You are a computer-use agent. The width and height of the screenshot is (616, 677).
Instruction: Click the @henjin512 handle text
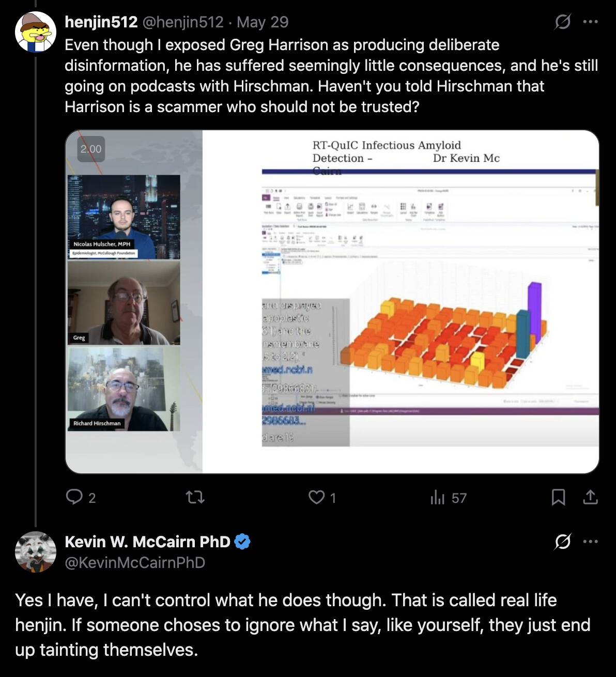pos(182,22)
